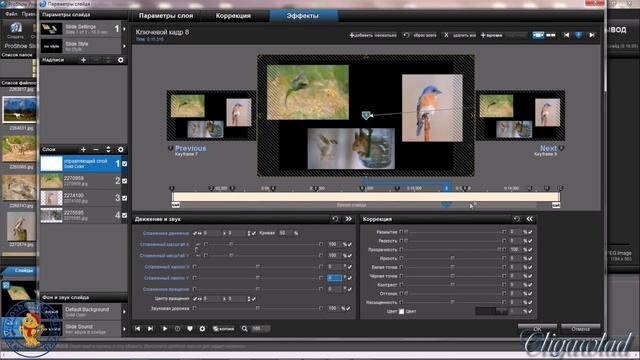
Task: Click the + Время button
Action: 491,35
